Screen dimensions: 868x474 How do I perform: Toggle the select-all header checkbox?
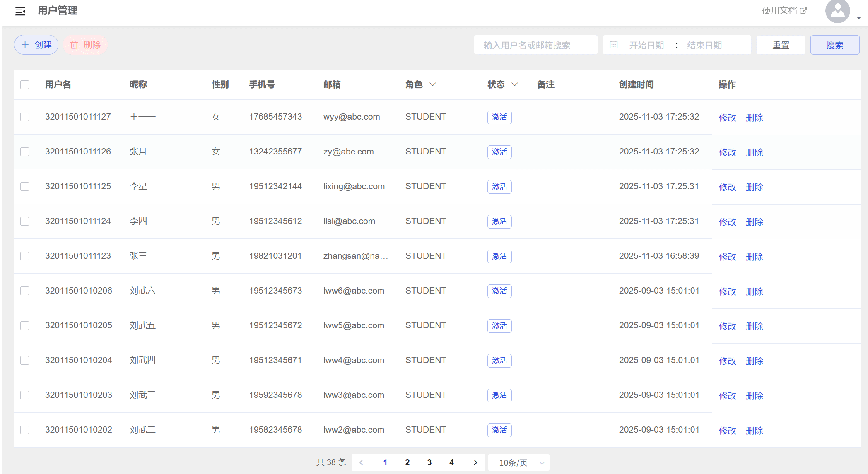[25, 84]
